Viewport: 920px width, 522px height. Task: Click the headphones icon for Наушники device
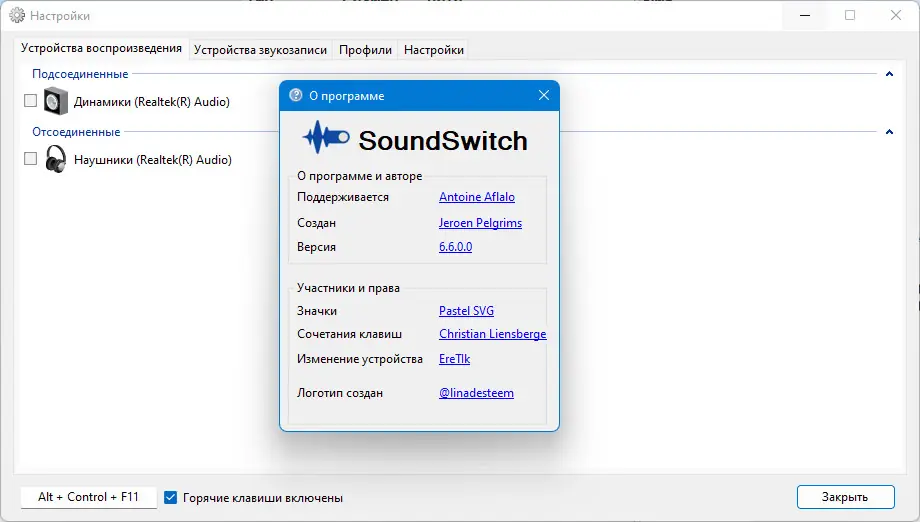pos(56,159)
